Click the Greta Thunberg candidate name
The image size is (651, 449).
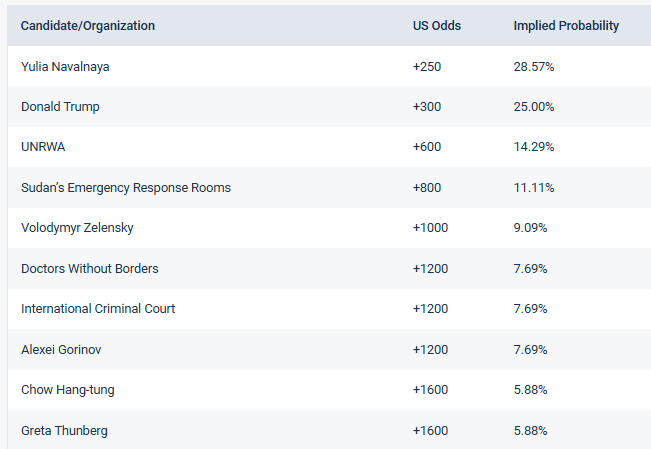[64, 430]
